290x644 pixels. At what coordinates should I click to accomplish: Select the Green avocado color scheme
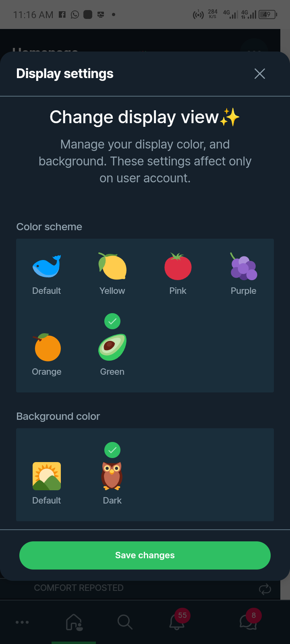click(112, 348)
